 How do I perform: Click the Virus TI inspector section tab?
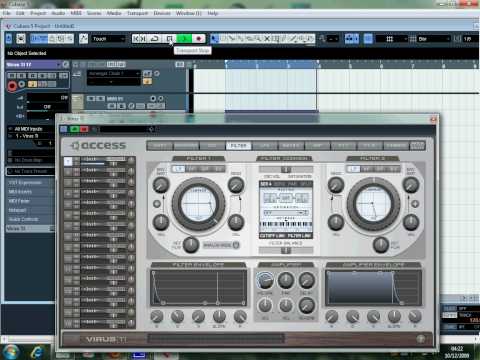(30, 229)
